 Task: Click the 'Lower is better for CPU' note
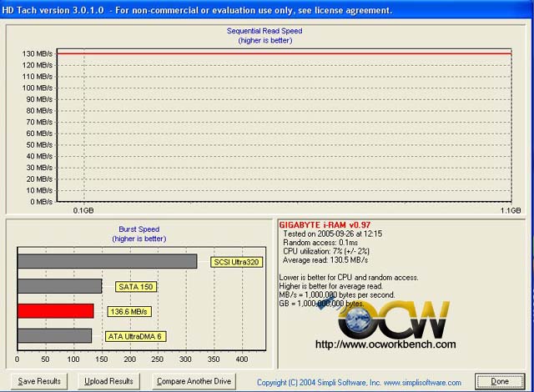coord(349,278)
